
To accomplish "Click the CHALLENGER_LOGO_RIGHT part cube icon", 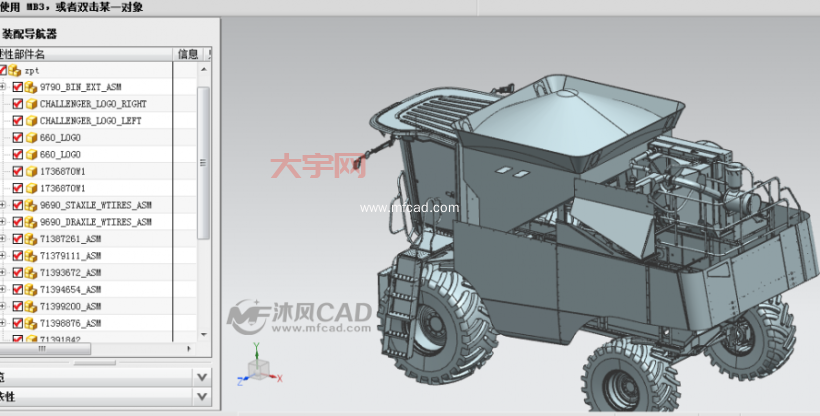I will coord(31,104).
